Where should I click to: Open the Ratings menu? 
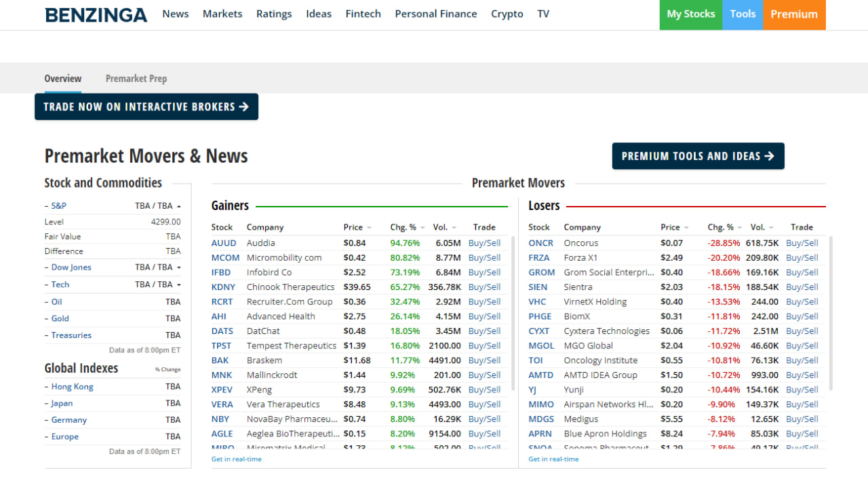[274, 14]
